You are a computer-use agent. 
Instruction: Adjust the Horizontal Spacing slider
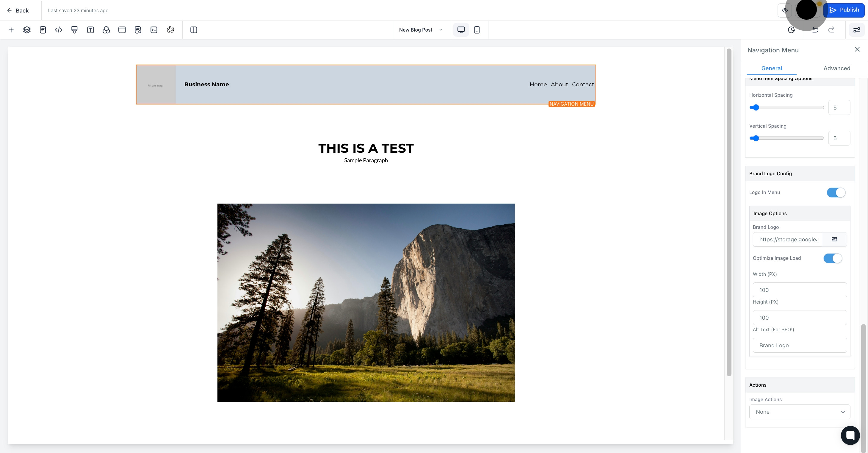click(786, 107)
